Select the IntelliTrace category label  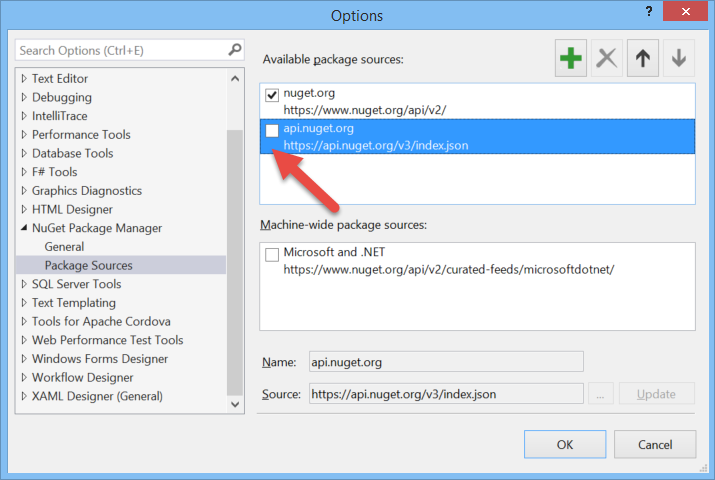(59, 116)
